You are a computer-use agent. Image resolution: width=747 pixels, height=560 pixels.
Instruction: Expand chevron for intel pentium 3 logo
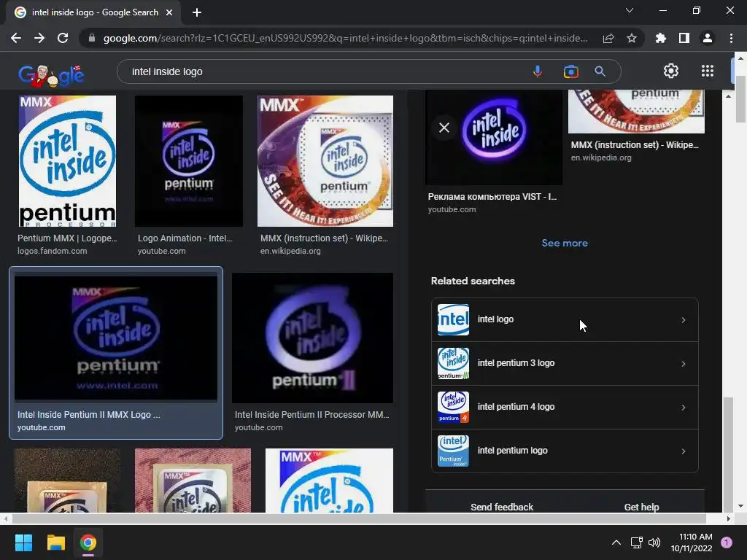pyautogui.click(x=683, y=364)
